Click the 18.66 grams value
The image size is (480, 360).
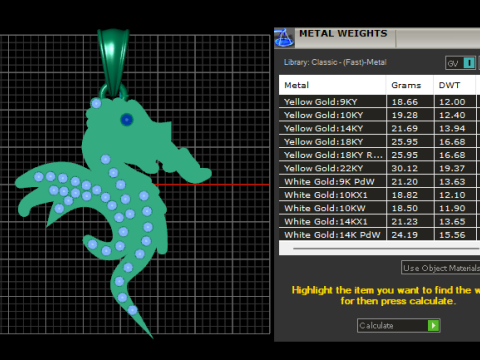pos(405,102)
